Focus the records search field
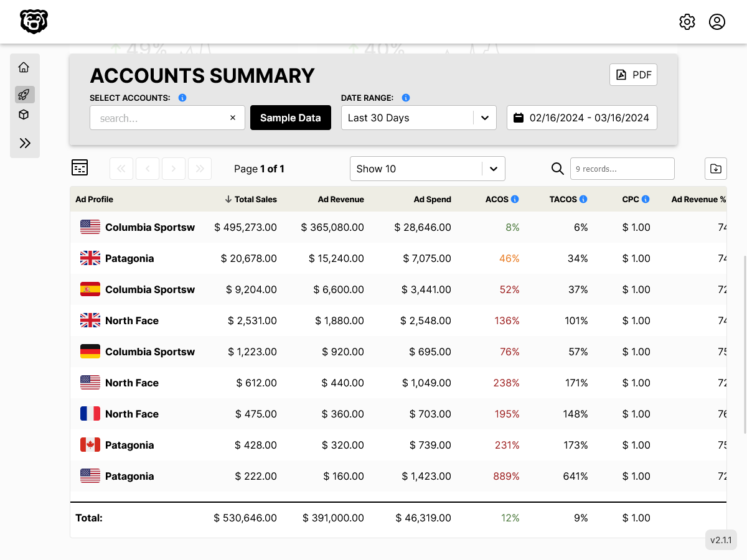747x560 pixels. pos(622,169)
